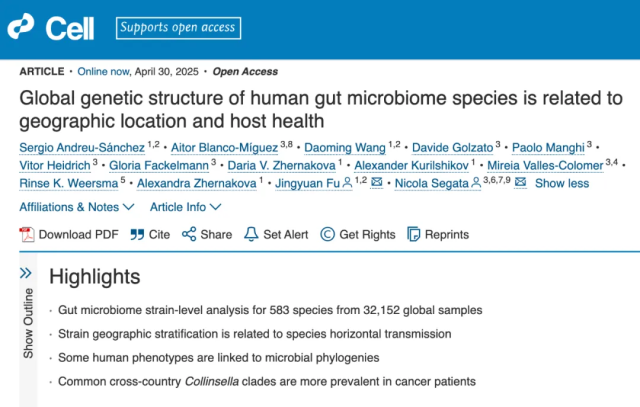Collapse author list with Show less
Screen dimensions: 640x407
pos(562,183)
